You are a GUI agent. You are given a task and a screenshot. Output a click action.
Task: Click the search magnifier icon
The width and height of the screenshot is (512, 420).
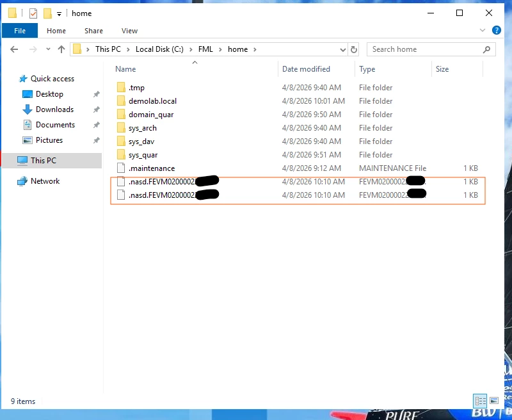coord(486,49)
